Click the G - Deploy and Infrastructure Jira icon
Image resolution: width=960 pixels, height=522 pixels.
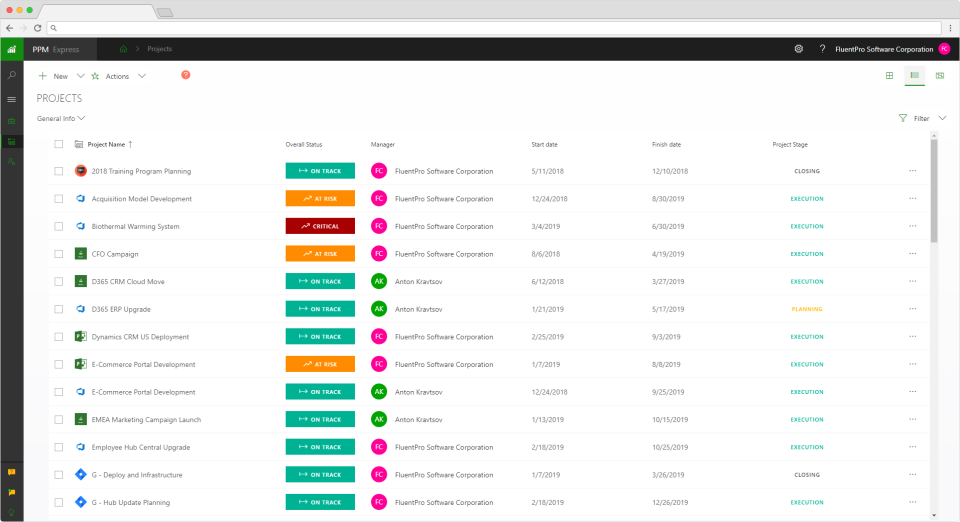80,474
